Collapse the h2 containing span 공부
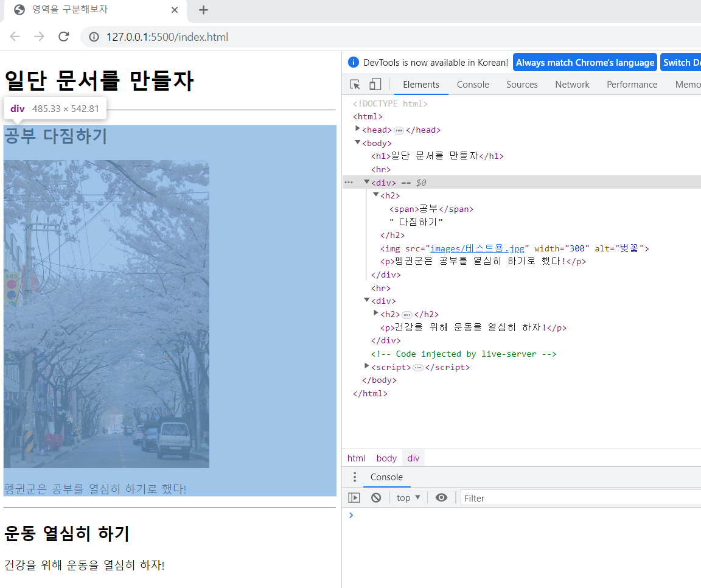Viewport: 701px width, 588px height. [x=376, y=195]
